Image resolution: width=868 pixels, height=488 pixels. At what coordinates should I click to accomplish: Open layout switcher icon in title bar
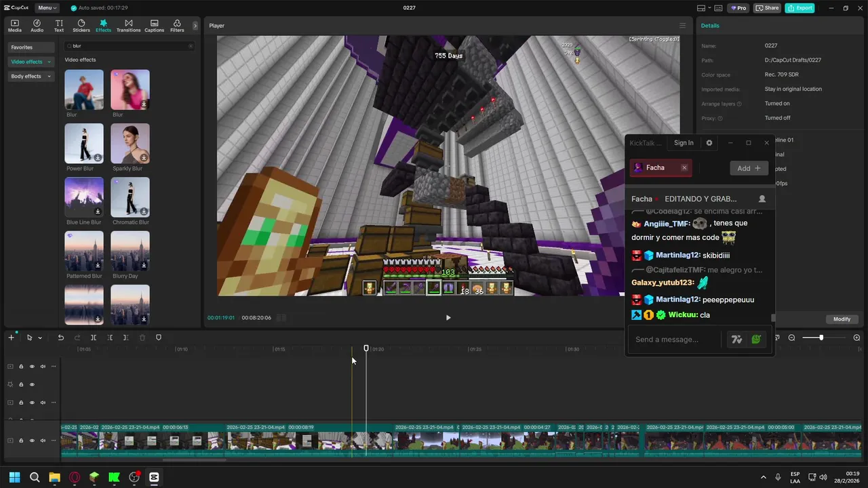pos(701,8)
